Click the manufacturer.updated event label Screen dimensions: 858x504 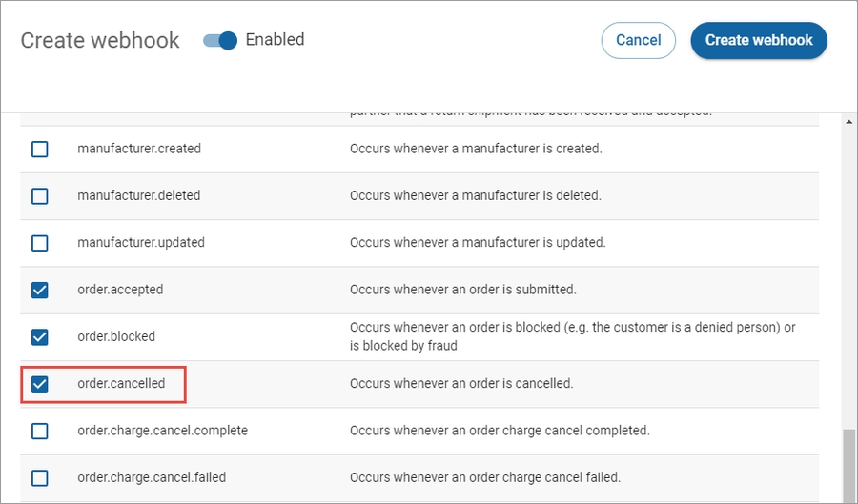140,243
